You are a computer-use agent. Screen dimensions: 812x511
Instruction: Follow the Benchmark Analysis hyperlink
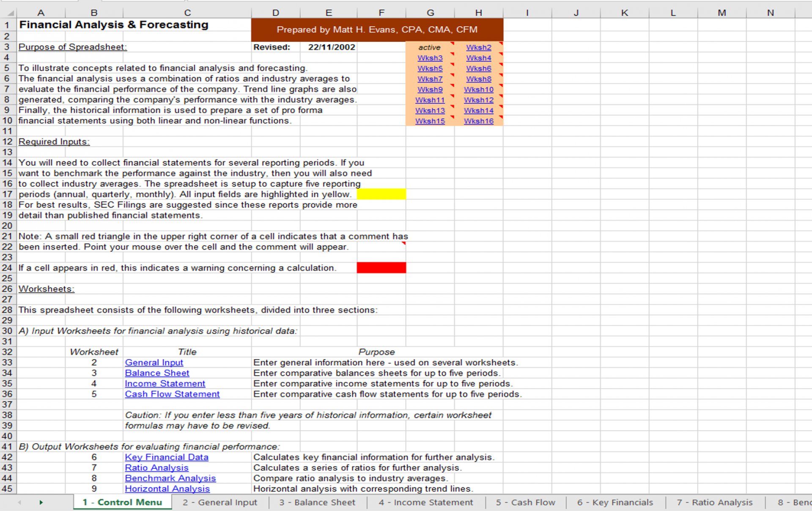tap(170, 478)
